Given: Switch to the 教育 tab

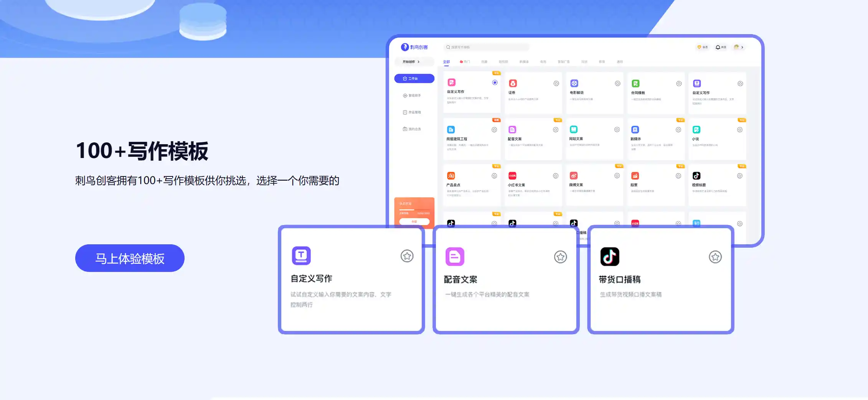Looking at the screenshot, I should (602, 62).
